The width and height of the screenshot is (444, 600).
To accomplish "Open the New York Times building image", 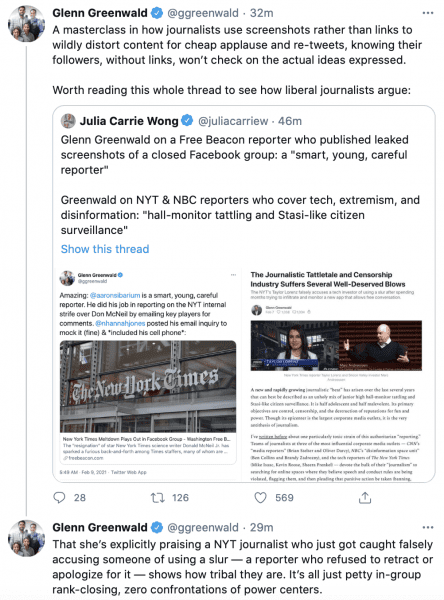I will coord(148,386).
